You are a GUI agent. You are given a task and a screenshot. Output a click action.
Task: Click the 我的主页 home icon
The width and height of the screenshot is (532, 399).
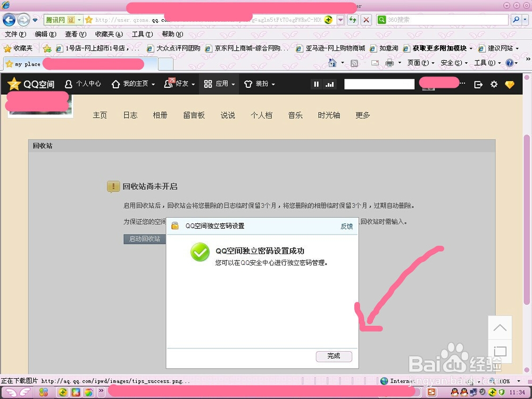pyautogui.click(x=116, y=84)
